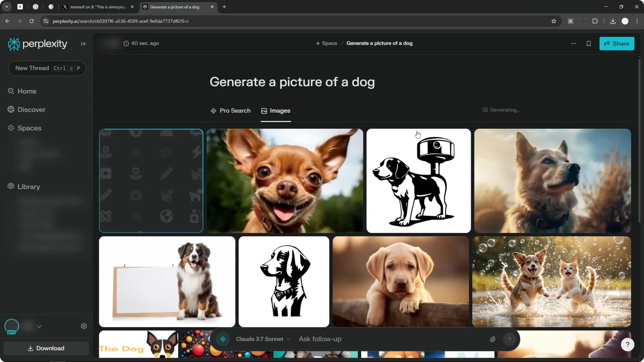Switch to the Pro Search tab
This screenshot has width=644, height=362.
tap(231, 111)
